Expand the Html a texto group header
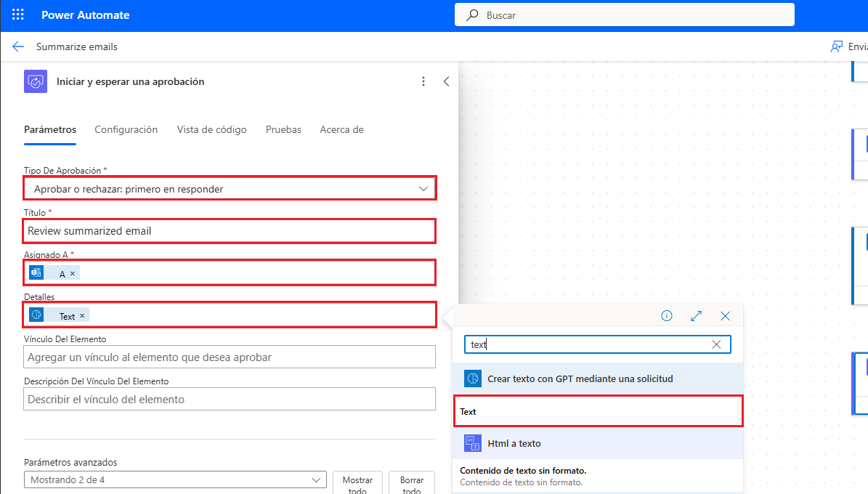The image size is (868, 494). [x=598, y=444]
